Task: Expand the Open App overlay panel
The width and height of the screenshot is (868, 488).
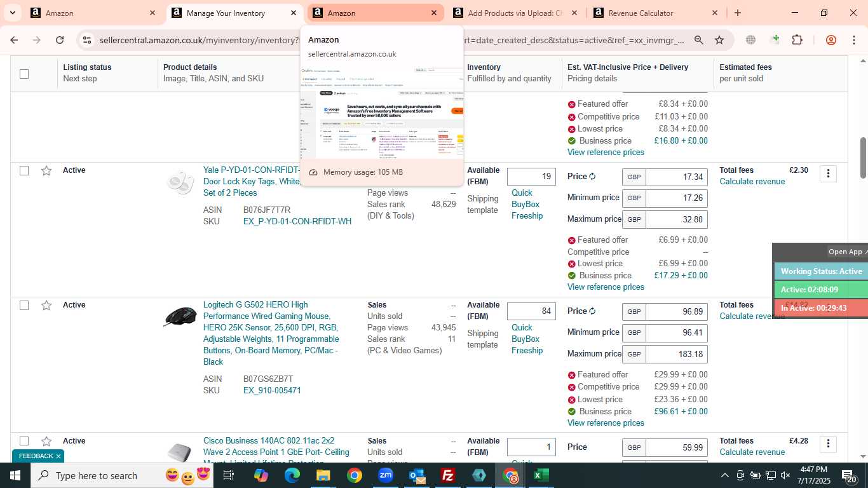Action: click(848, 252)
